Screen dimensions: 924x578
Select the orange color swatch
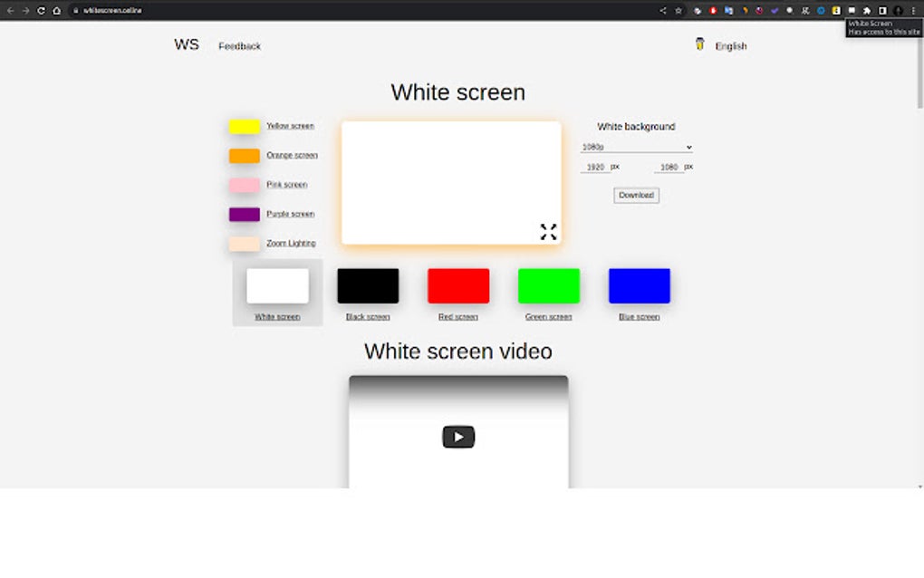[x=243, y=155]
